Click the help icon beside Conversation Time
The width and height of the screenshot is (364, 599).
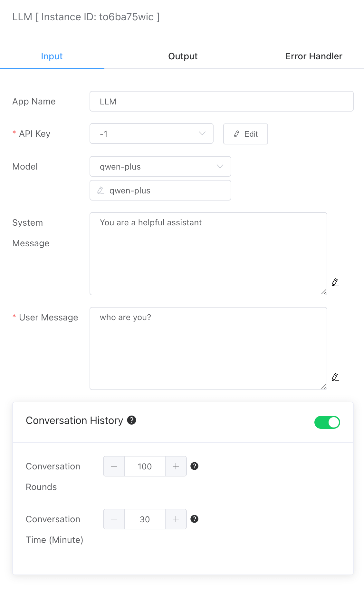194,519
